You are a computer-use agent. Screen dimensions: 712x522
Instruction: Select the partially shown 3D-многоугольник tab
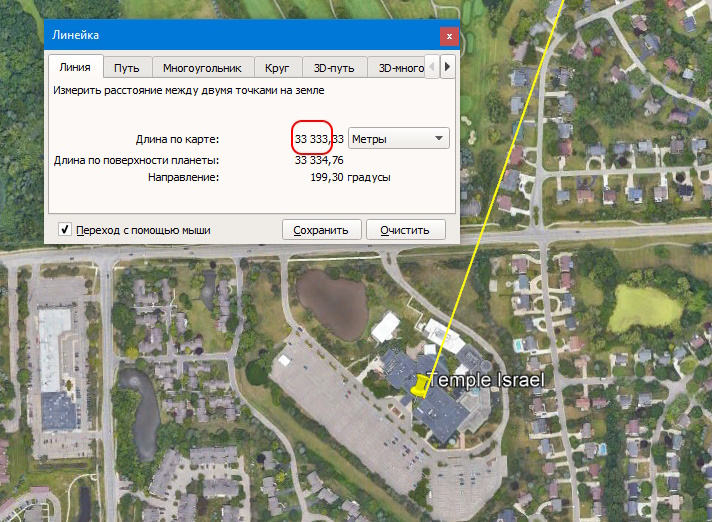click(x=396, y=68)
